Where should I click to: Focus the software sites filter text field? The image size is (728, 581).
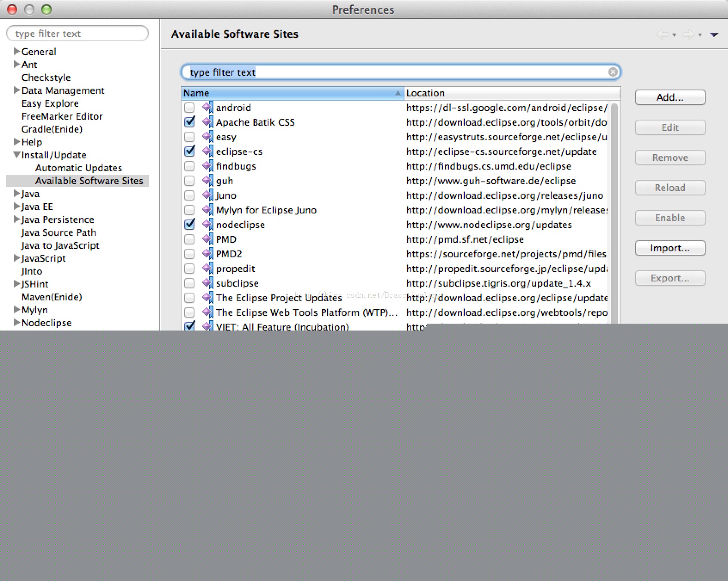click(x=401, y=72)
